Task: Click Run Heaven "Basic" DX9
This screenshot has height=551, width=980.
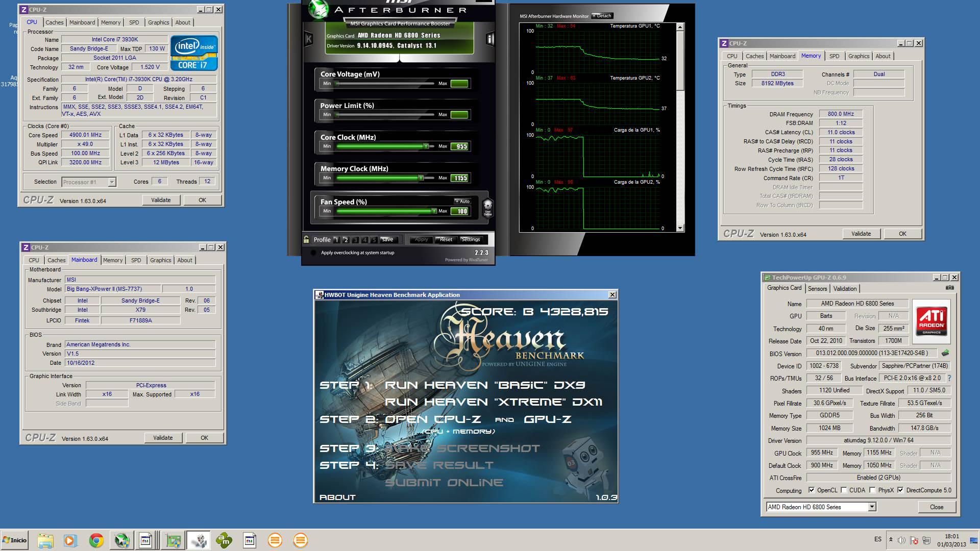Action: (484, 385)
